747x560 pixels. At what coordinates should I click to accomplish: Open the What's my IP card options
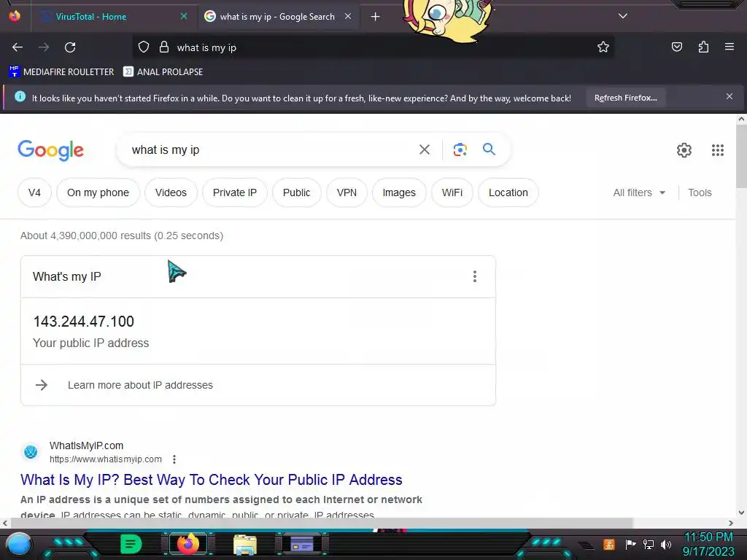(474, 276)
